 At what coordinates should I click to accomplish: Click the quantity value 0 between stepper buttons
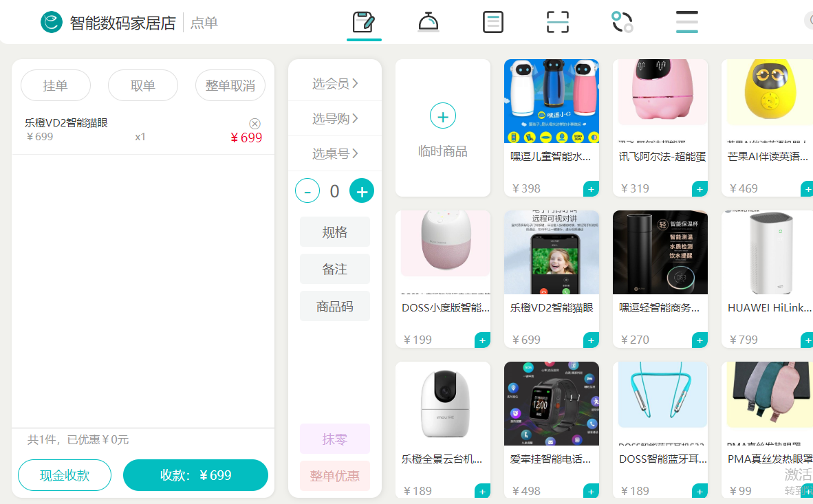(x=334, y=191)
